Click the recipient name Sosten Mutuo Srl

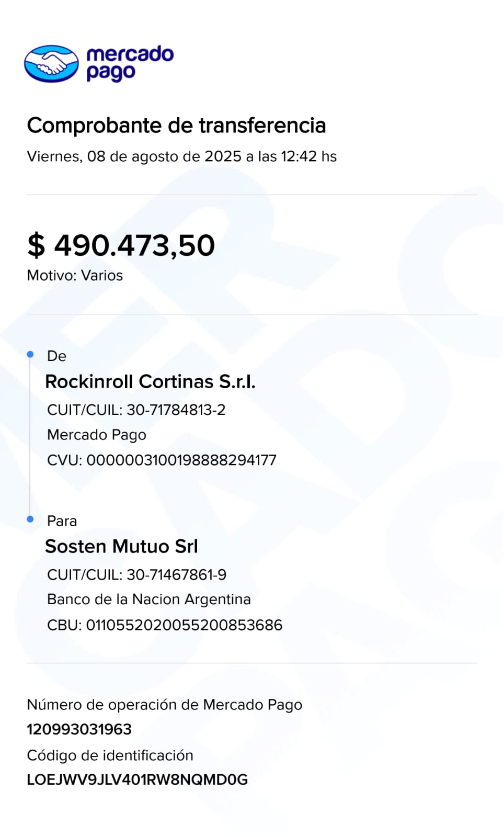[121, 547]
